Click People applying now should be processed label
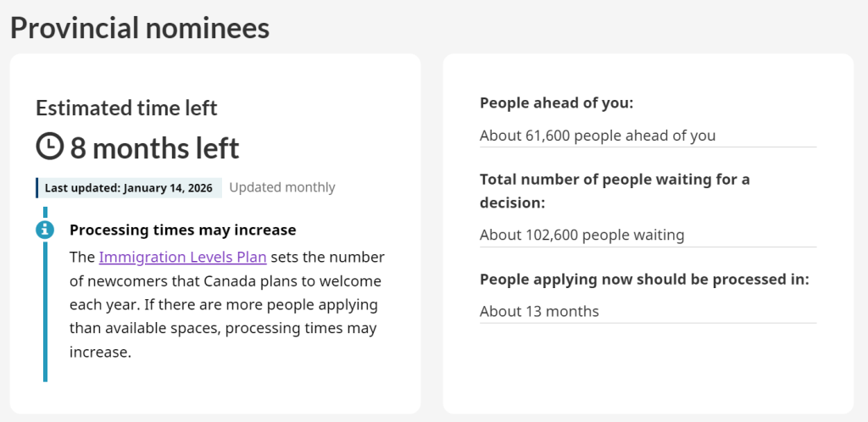Image resolution: width=868 pixels, height=422 pixels. point(644,279)
